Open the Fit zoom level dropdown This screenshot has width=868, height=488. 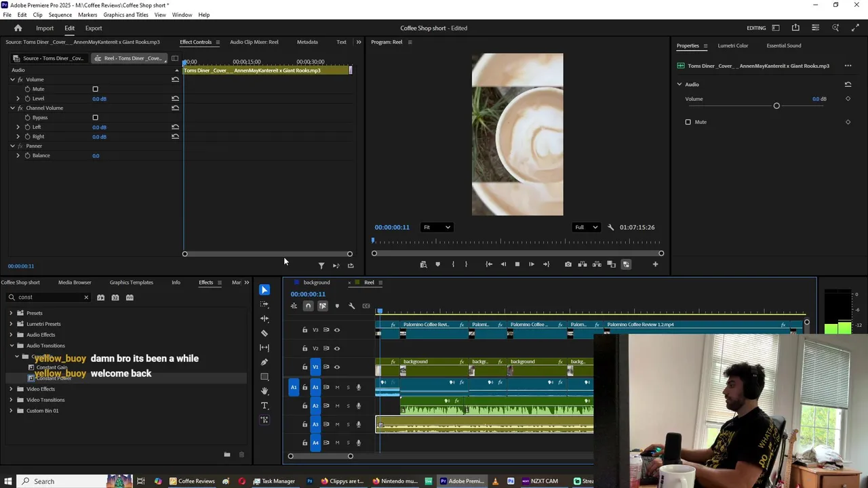point(436,227)
